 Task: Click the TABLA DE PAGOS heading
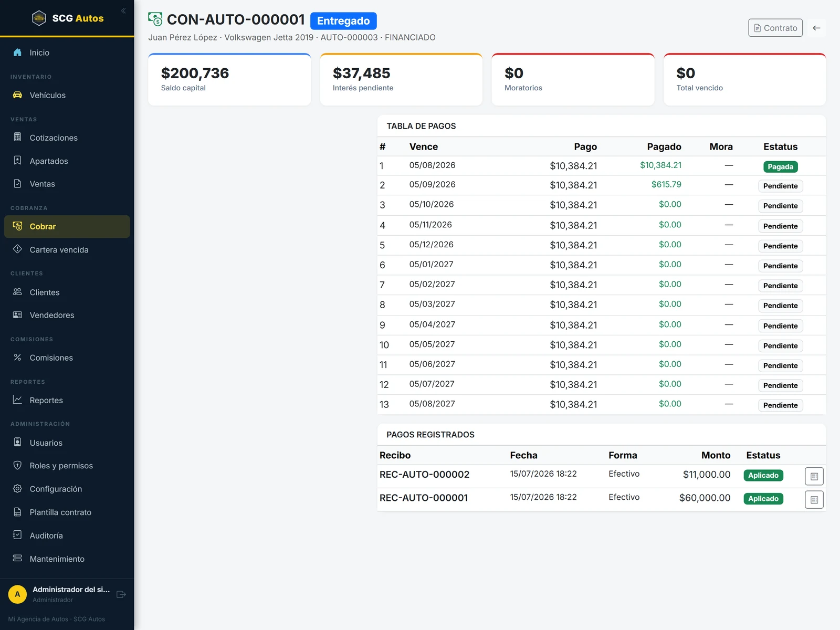click(421, 126)
